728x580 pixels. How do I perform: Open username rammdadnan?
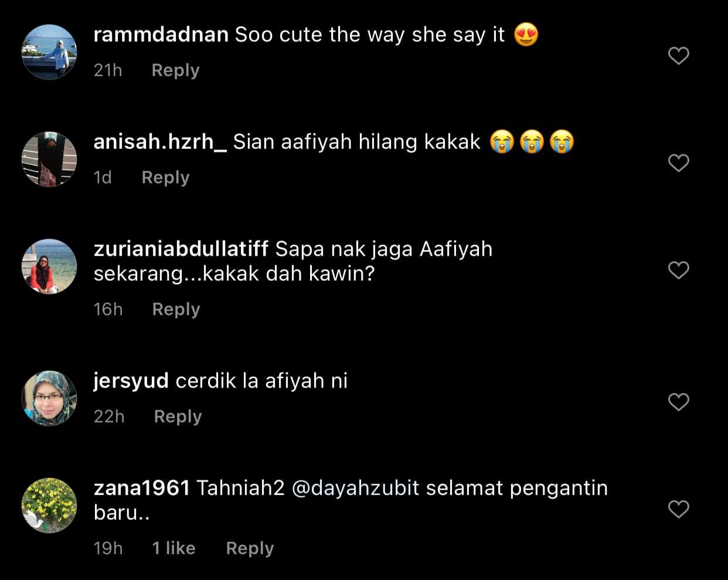(161, 35)
